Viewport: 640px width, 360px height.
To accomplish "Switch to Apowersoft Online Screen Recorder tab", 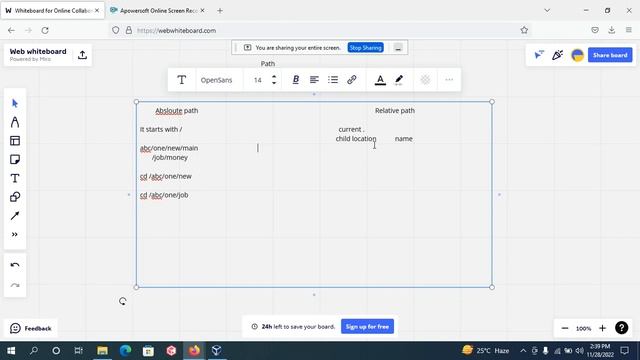I will 158,11.
